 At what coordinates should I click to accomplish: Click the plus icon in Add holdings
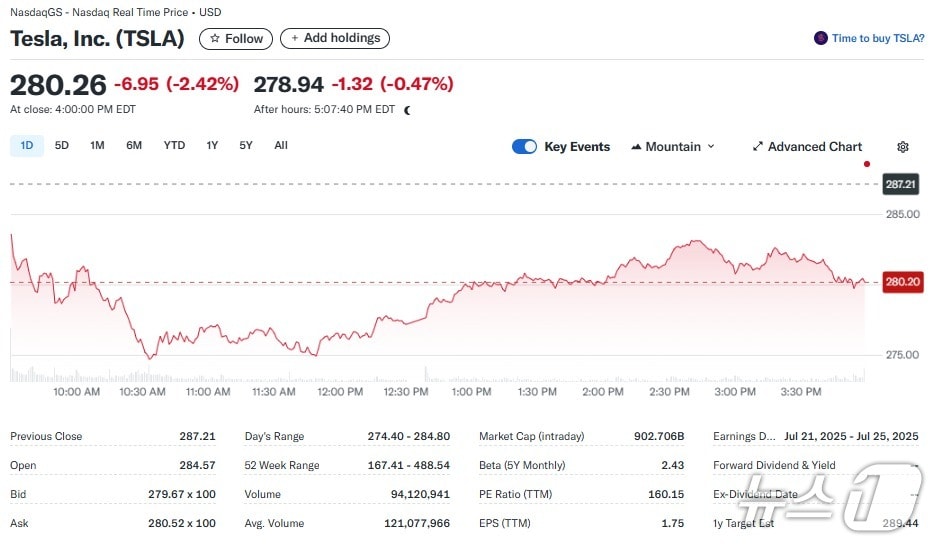[x=294, y=39]
